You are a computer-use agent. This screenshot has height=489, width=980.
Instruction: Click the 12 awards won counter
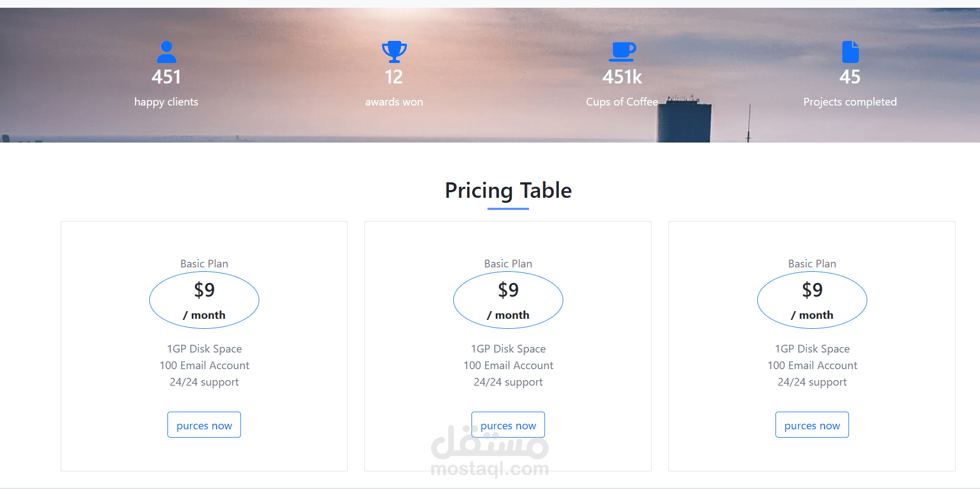[394, 77]
